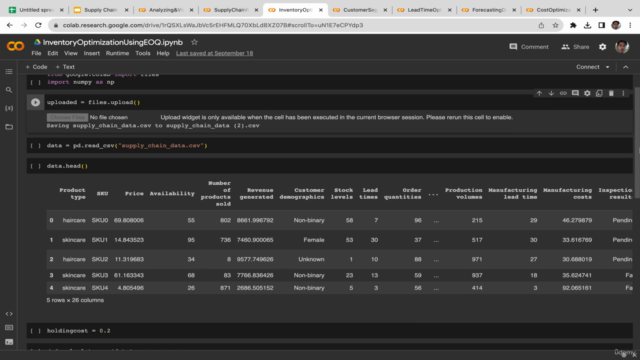Toggle browser side panel icon
The image size is (640, 360).
tap(602, 25)
